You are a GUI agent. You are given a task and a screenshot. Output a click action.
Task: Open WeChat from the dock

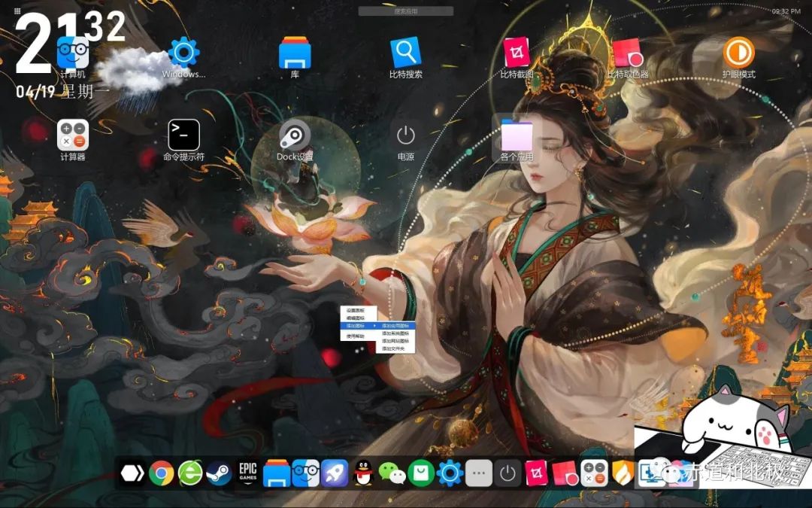click(x=391, y=473)
